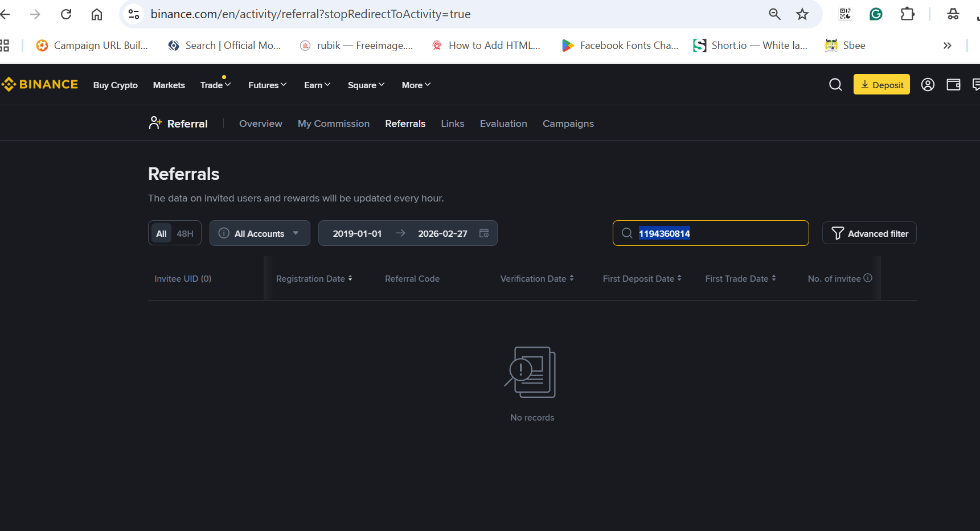Click the Referral Code column header
This screenshot has height=531, width=980.
(x=412, y=279)
